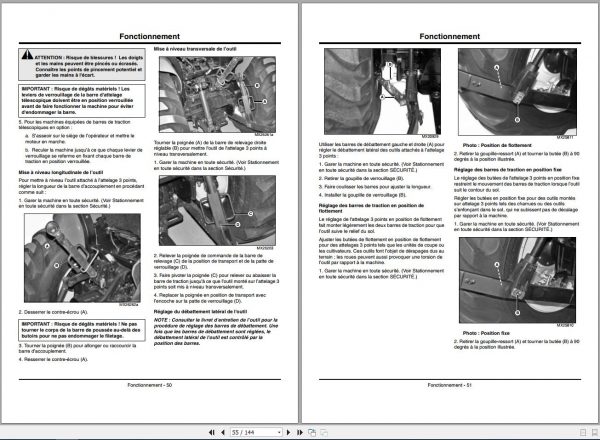600x440 pixels.
Task: Click the bookmark icon at bottom right corner
Action: (594, 432)
